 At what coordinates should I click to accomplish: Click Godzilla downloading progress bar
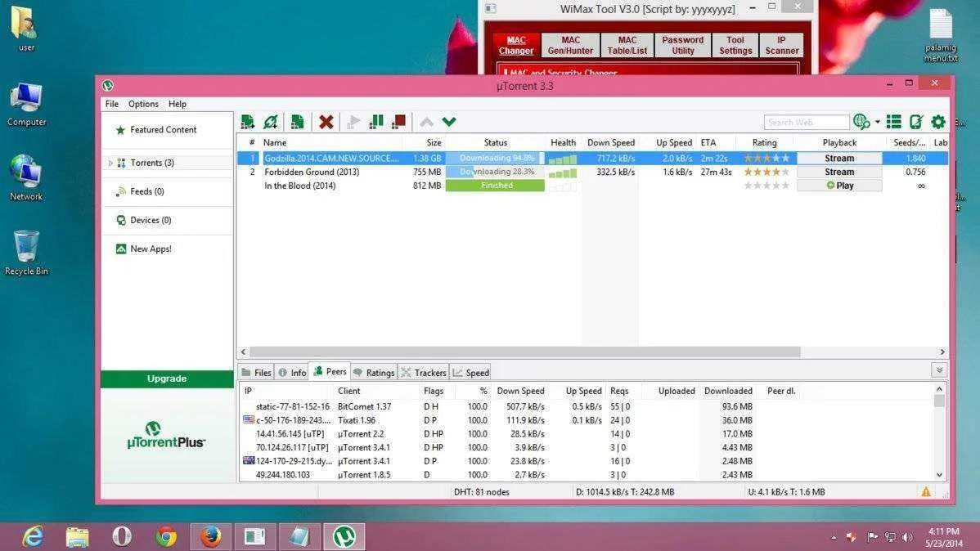pyautogui.click(x=495, y=158)
